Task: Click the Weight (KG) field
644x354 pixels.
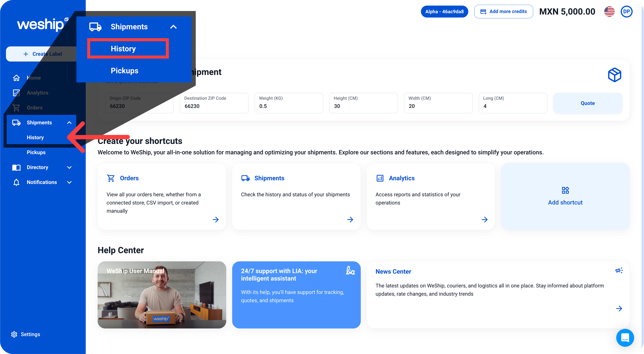Action: point(289,103)
